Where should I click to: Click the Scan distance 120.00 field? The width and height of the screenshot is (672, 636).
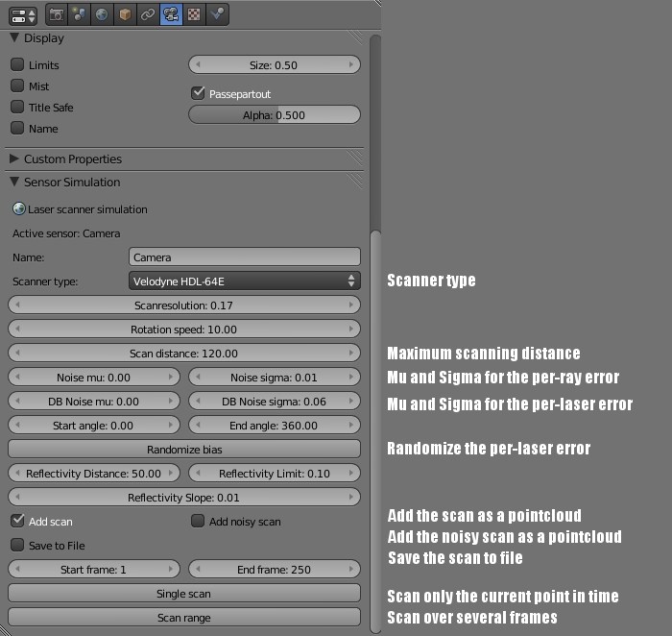pyautogui.click(x=184, y=353)
